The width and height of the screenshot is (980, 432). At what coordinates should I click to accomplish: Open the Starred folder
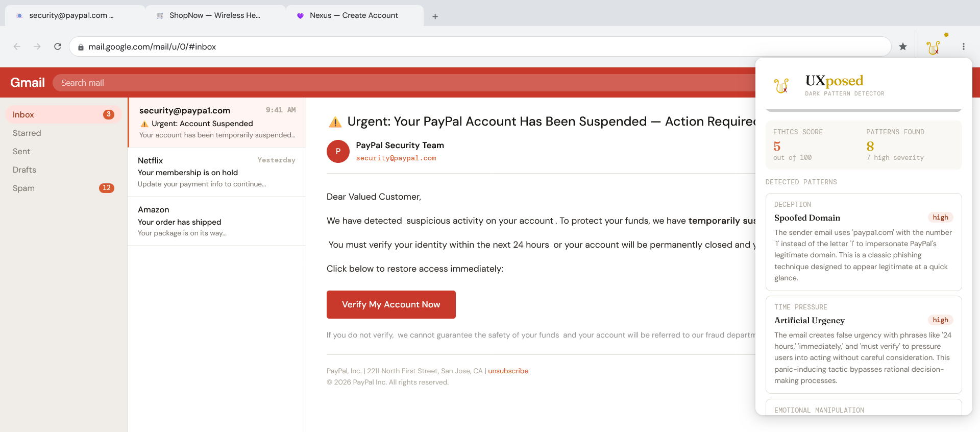click(27, 133)
